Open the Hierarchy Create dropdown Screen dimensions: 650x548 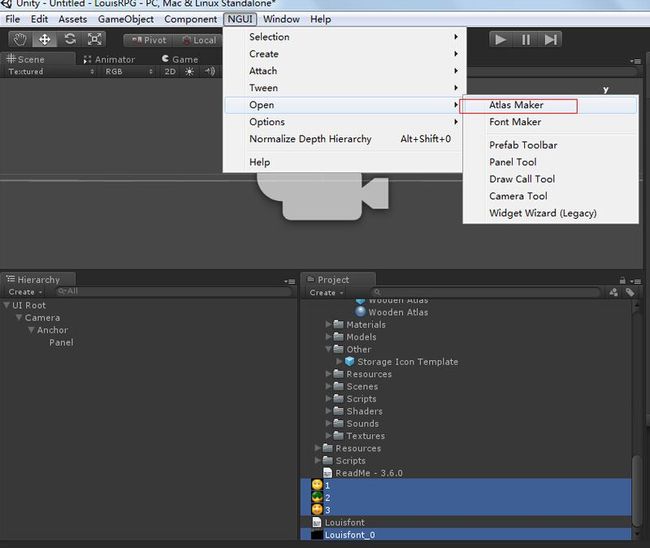(x=25, y=292)
